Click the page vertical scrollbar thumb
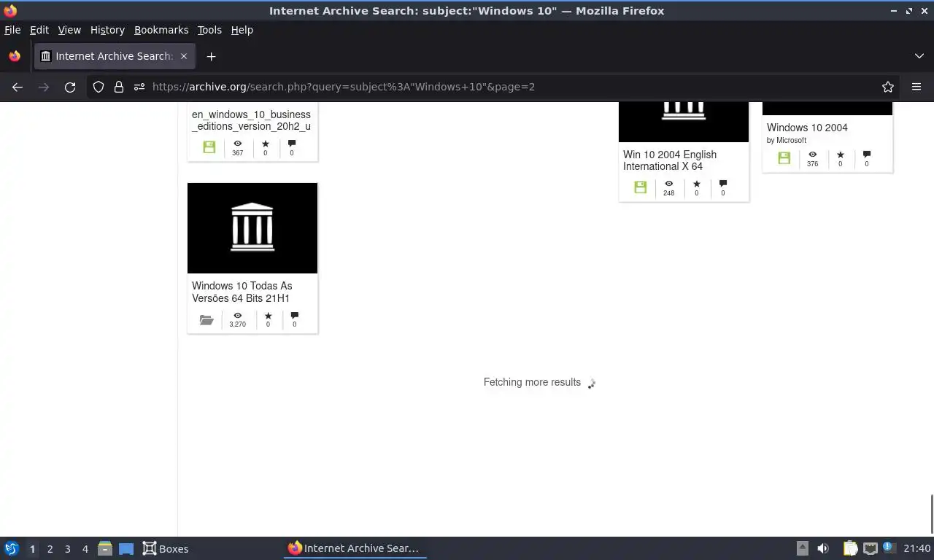This screenshot has width=934, height=560. coord(931,514)
